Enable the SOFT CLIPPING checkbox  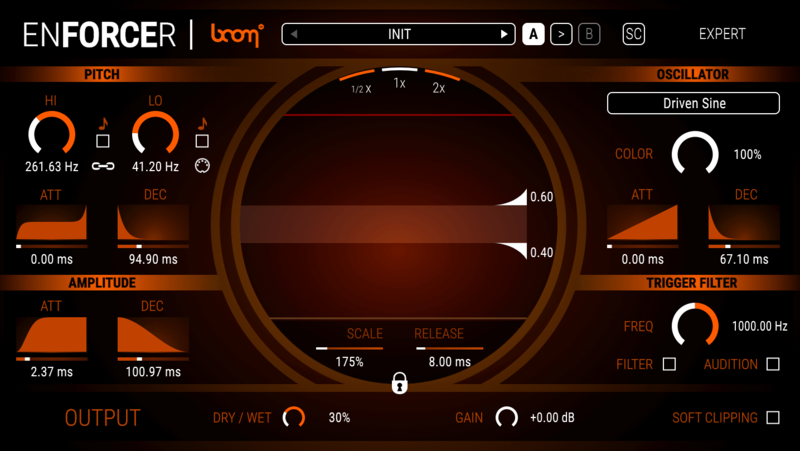click(773, 417)
